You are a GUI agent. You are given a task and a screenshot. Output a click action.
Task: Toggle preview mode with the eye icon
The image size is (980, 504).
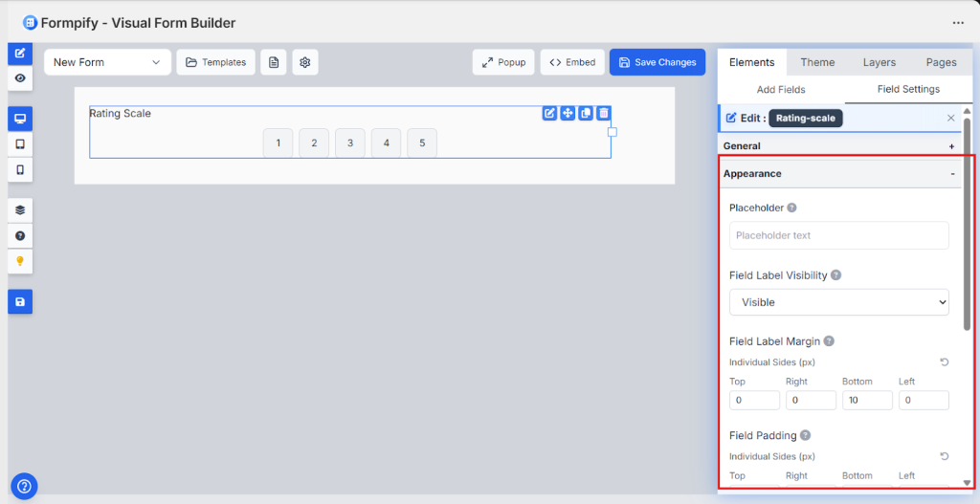pyautogui.click(x=20, y=77)
